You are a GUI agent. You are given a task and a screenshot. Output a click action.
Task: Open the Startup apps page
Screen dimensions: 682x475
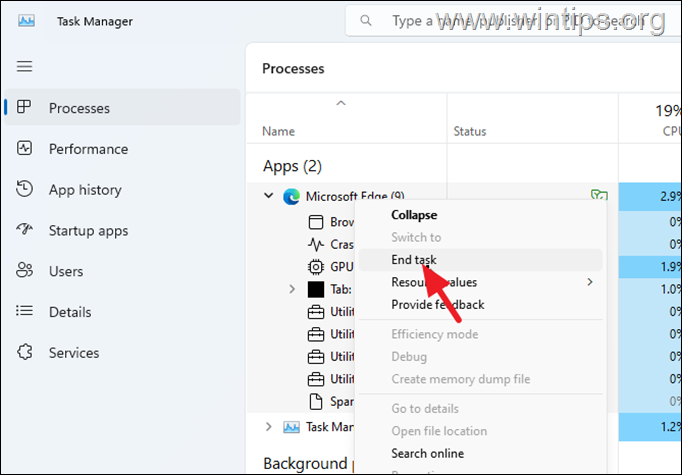(x=122, y=230)
